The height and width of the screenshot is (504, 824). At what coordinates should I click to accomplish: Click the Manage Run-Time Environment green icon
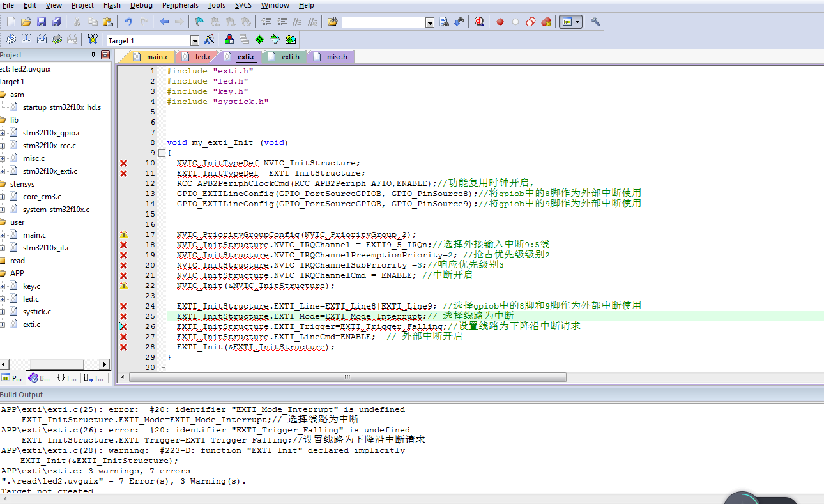pyautogui.click(x=259, y=40)
